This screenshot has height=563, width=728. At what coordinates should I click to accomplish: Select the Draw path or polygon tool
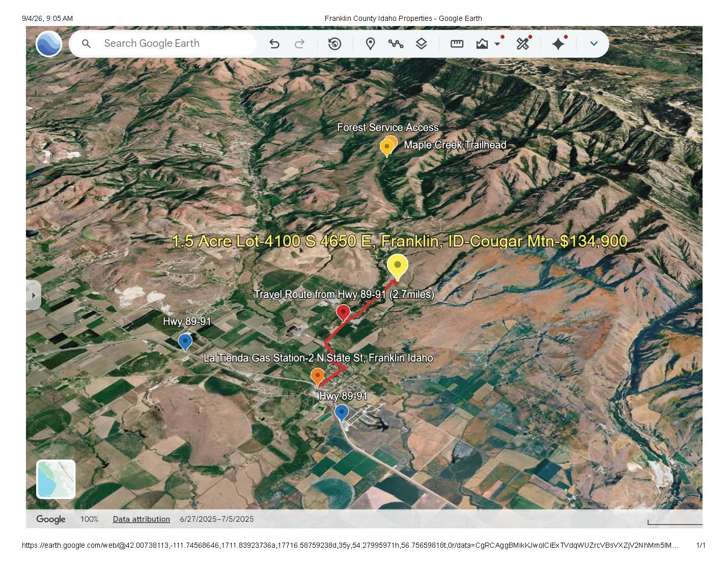[x=396, y=44]
